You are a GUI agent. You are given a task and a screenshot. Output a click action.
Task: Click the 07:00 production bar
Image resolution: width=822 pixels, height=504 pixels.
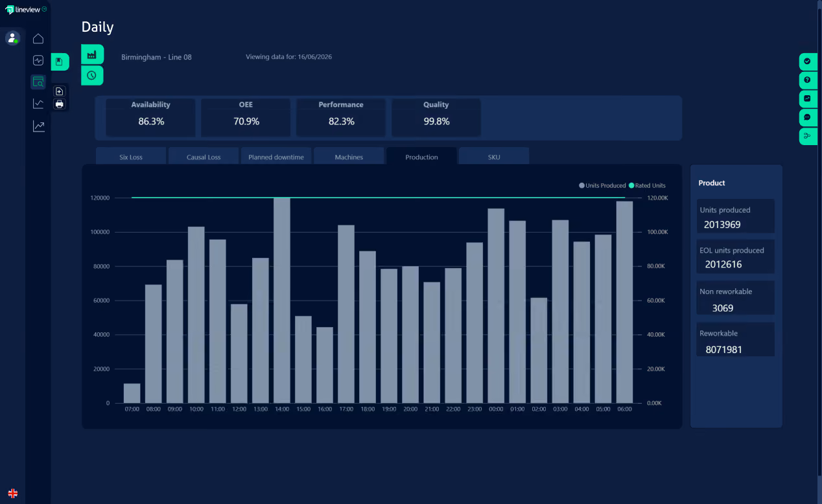coord(132,393)
